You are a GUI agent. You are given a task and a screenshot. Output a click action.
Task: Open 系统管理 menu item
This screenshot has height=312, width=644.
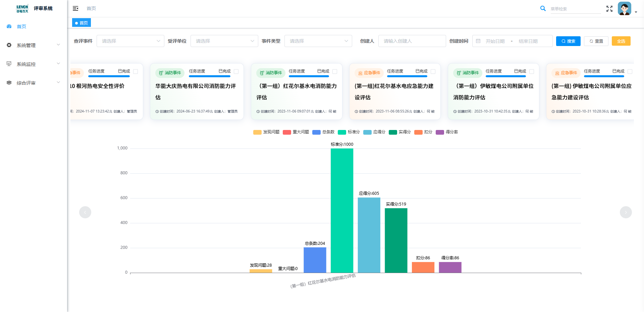[34, 45]
